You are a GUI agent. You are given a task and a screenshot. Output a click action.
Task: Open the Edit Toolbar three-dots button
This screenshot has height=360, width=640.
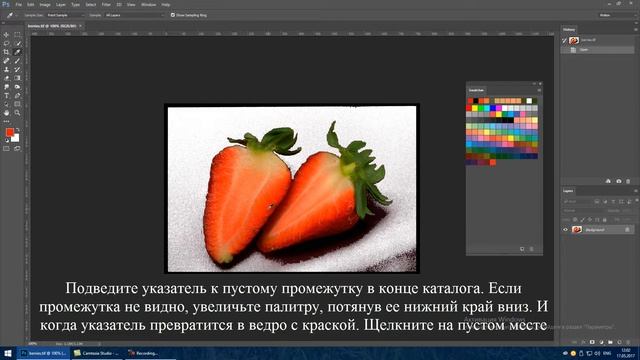coord(6,121)
